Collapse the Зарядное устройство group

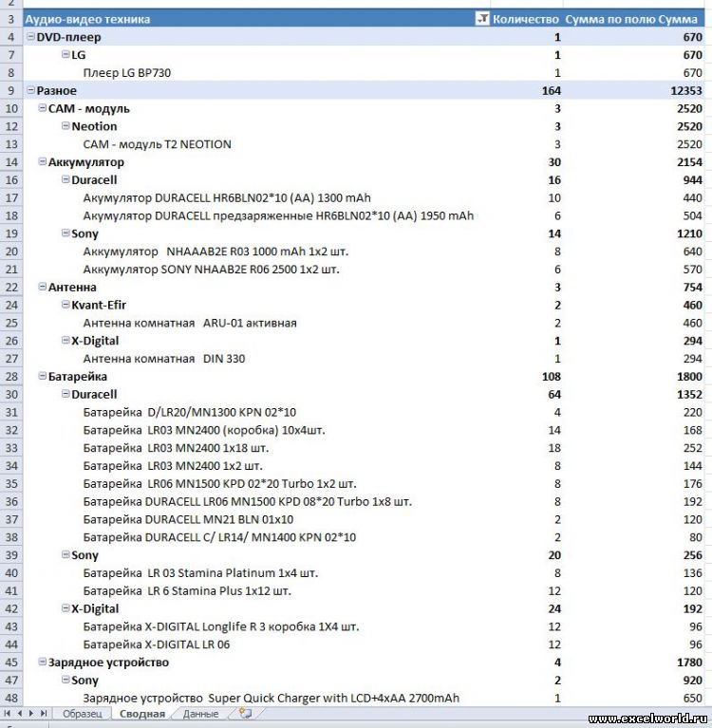(43, 663)
